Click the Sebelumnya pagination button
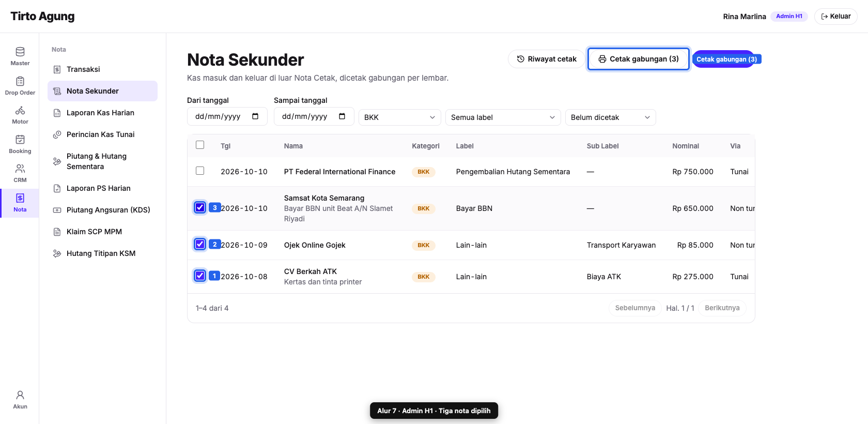This screenshot has width=868, height=424. point(635,308)
